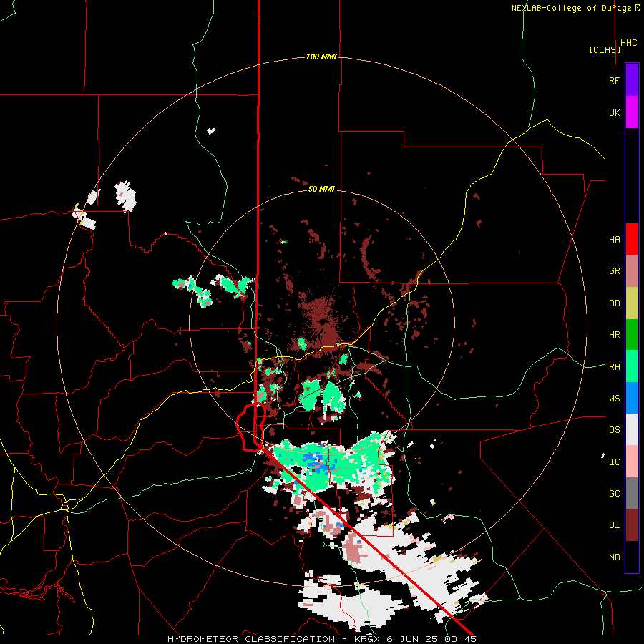The image size is (644, 644).
Task: Click the BD legend label text
Action: coord(615,303)
